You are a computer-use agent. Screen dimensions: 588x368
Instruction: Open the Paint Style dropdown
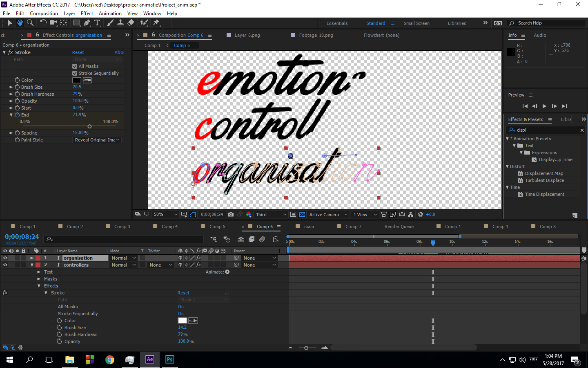tap(97, 140)
